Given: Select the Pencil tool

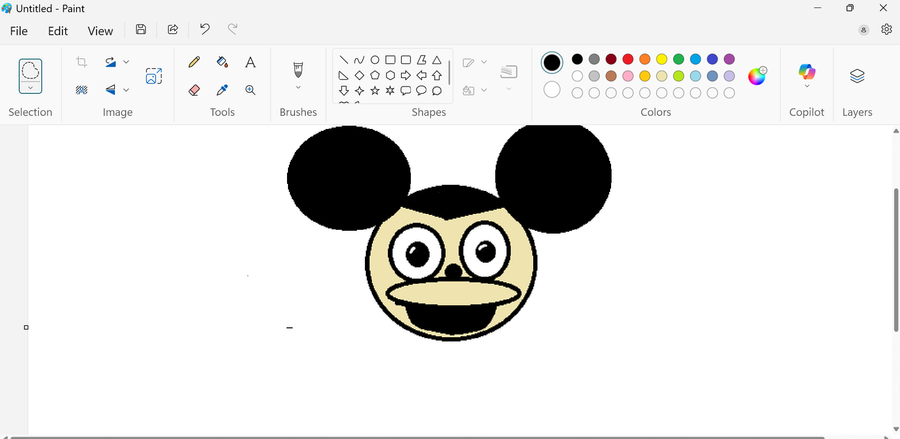Looking at the screenshot, I should 194,62.
